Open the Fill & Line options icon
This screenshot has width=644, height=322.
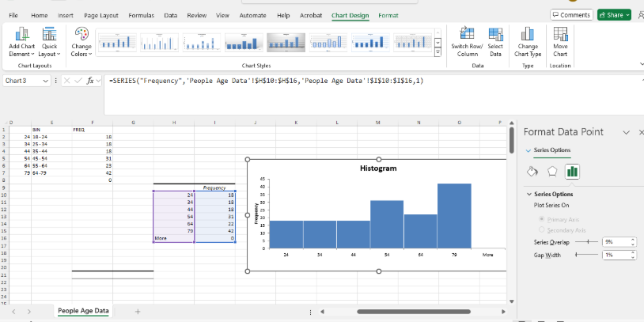coord(532,171)
